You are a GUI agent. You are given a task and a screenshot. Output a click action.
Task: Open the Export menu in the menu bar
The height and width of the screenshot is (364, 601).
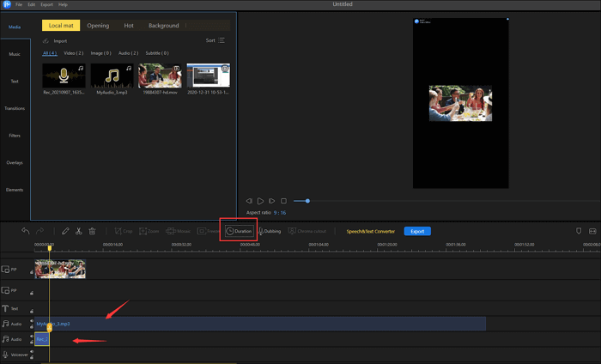click(46, 4)
